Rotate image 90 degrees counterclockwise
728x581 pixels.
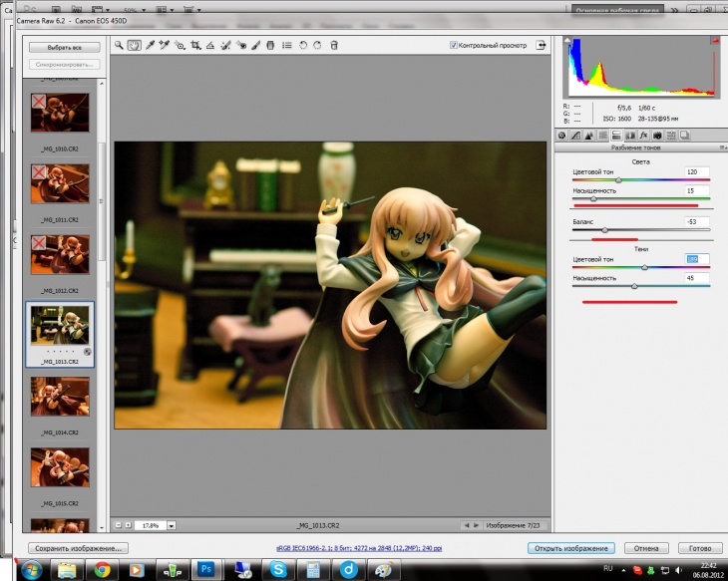pyautogui.click(x=303, y=45)
